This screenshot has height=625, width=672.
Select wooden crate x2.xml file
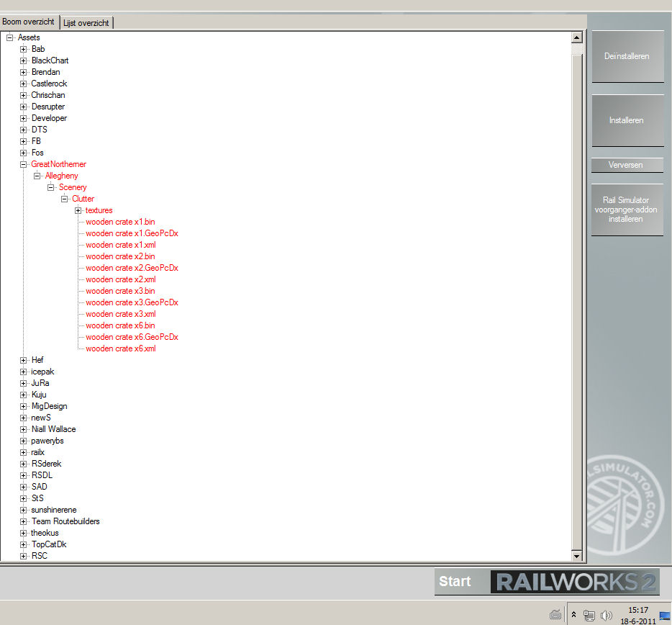click(x=120, y=279)
